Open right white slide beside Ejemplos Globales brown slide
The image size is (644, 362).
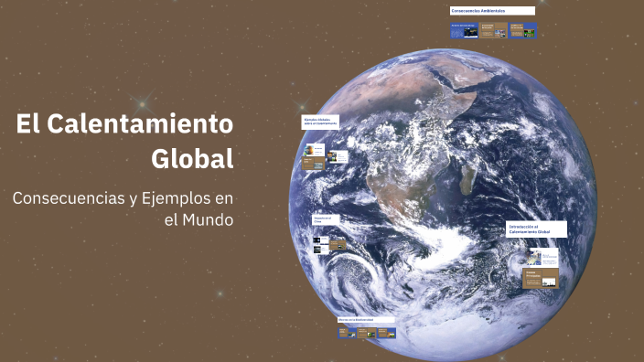click(x=338, y=157)
